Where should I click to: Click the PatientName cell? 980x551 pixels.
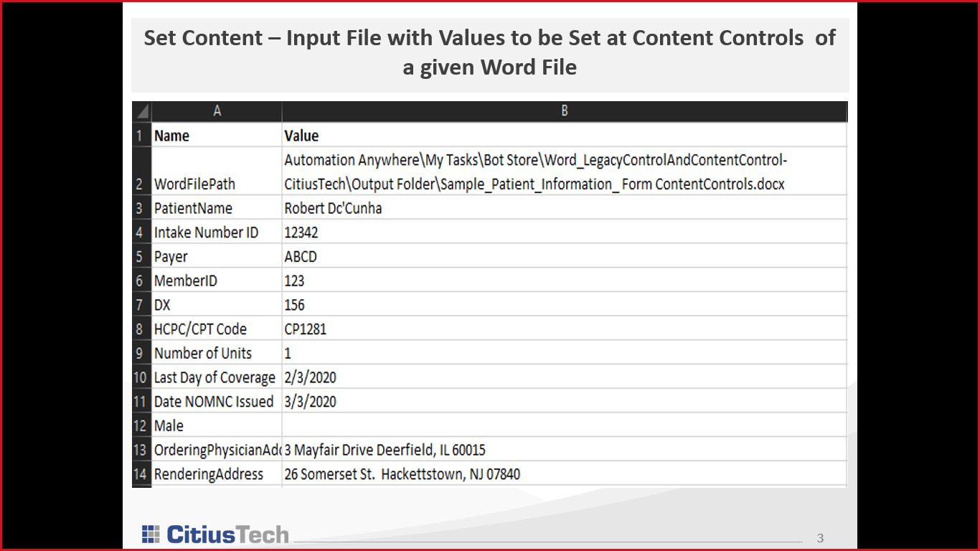click(x=217, y=209)
